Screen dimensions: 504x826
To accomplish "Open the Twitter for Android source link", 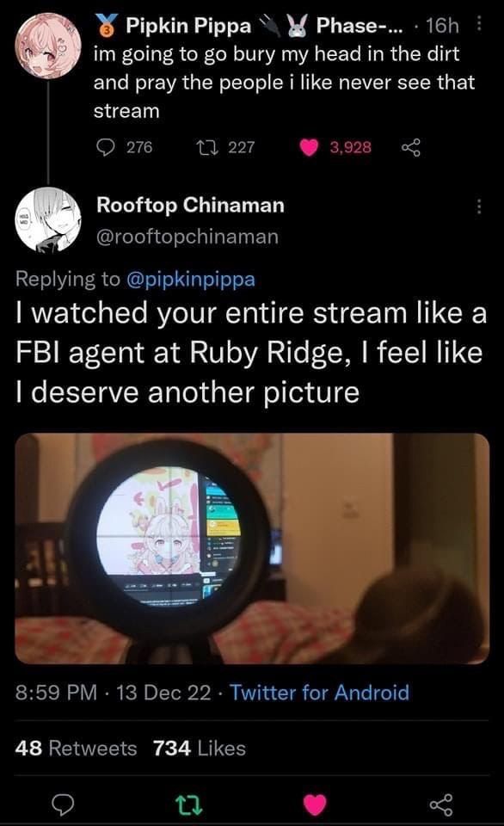I will 319,692.
